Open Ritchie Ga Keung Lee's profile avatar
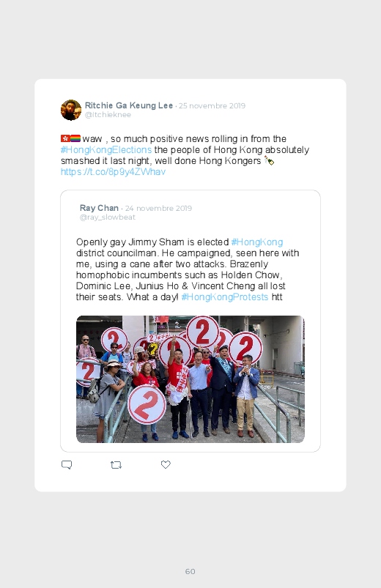381x588 pixels. coord(71,110)
